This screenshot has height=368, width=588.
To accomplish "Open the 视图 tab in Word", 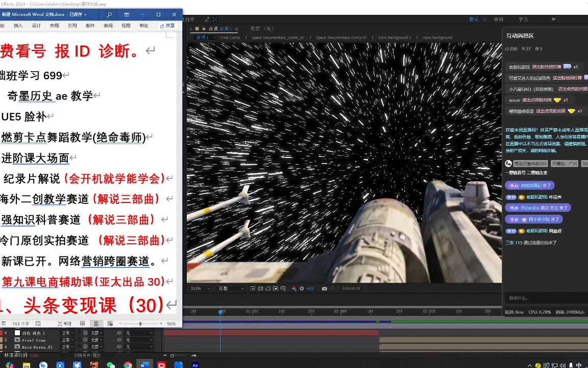I will pos(126,26).
